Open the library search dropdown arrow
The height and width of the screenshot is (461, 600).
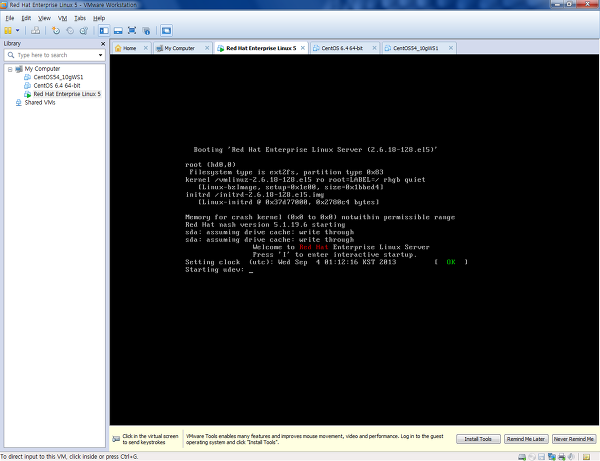pos(100,55)
